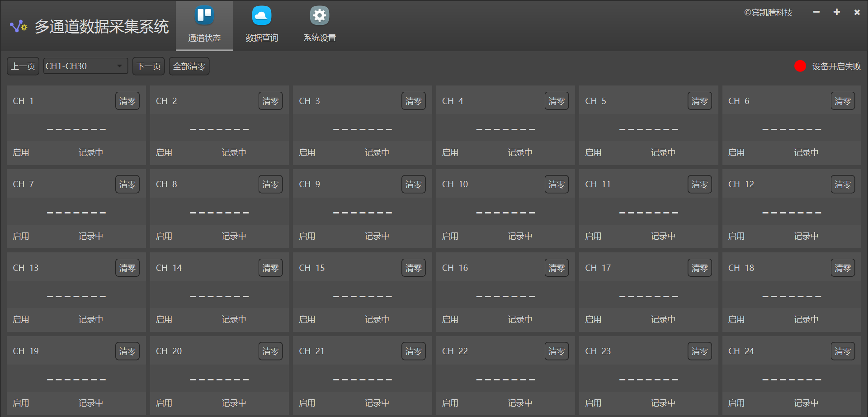
Task: Click 记录中 on the CH 23 card
Action: pyautogui.click(x=663, y=403)
